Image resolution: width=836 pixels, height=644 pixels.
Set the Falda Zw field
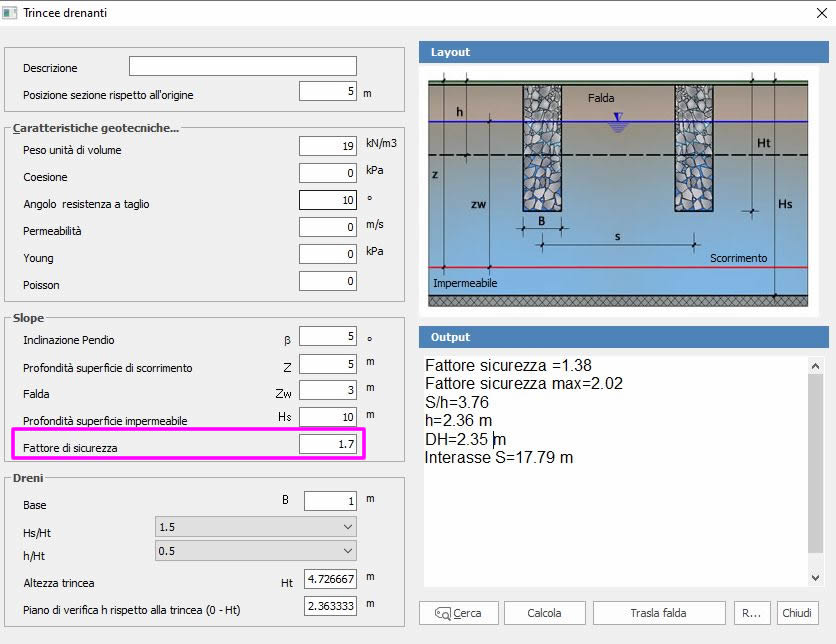(328, 390)
